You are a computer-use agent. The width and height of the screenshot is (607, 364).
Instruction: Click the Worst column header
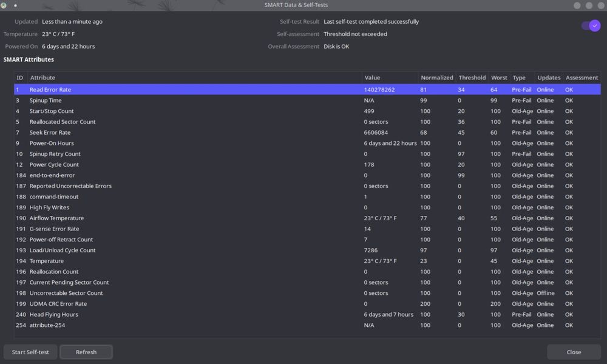click(499, 78)
